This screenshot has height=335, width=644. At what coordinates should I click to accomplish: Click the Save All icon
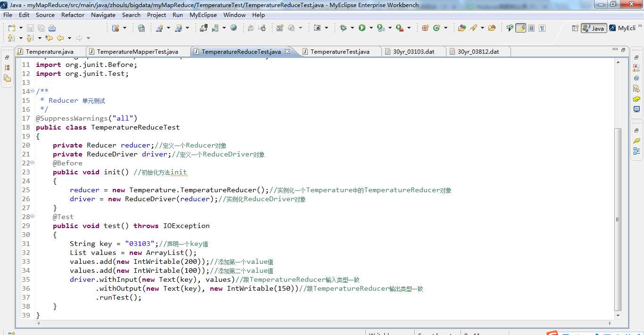[x=41, y=28]
